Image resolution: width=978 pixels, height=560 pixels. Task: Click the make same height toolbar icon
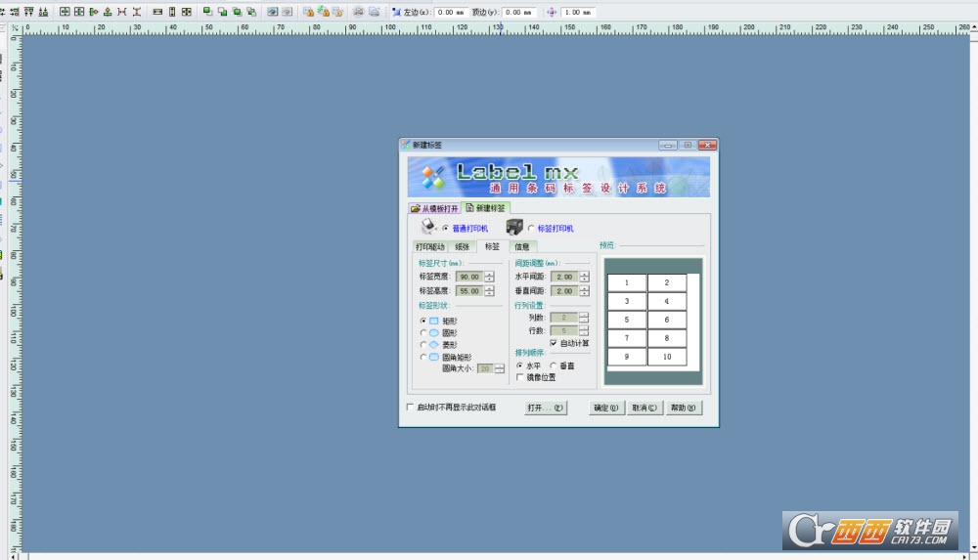[172, 12]
